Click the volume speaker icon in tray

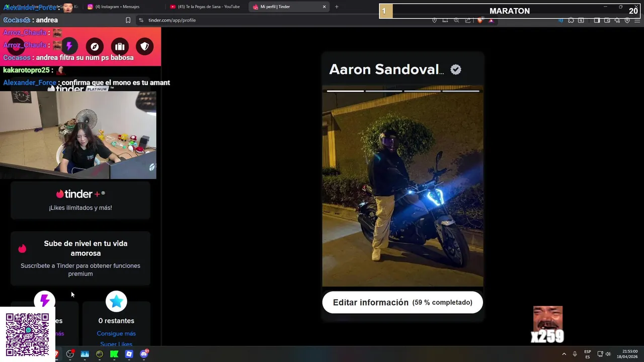[608, 354]
